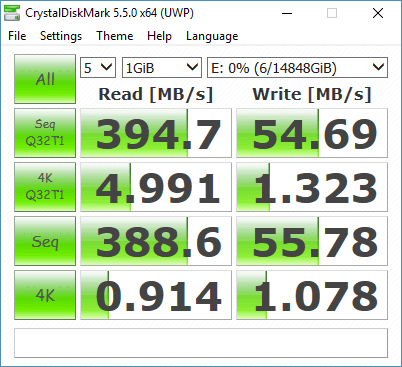Select the drive E: dropdown
Image resolution: width=402 pixels, height=367 pixels.
pyautogui.click(x=297, y=68)
